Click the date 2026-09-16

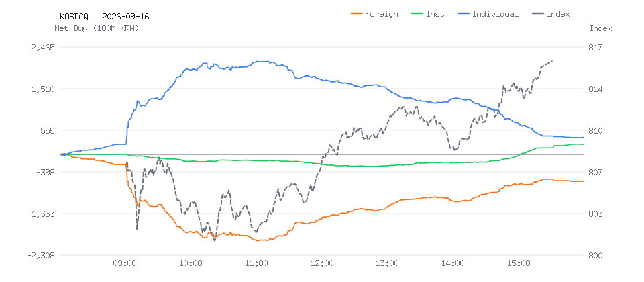pos(125,17)
